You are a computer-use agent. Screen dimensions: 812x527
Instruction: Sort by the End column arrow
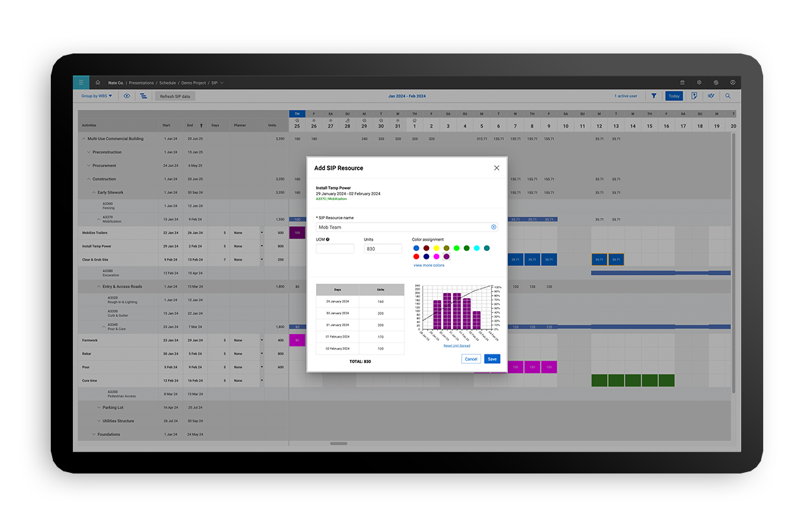tap(201, 125)
